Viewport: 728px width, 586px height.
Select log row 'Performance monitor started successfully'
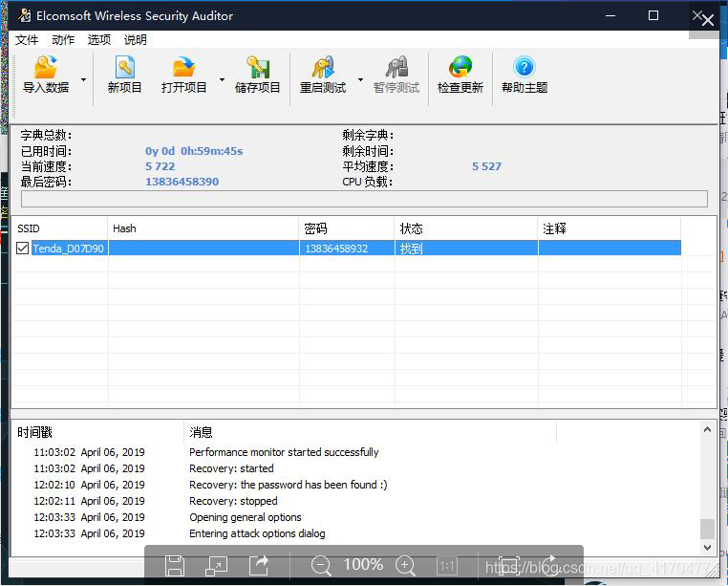[x=284, y=452]
